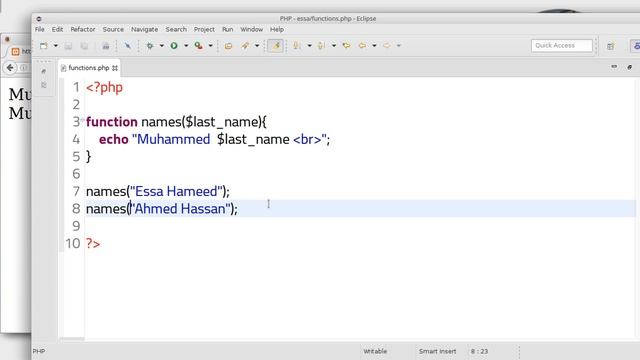Minimize the editor area icon

tap(614, 67)
